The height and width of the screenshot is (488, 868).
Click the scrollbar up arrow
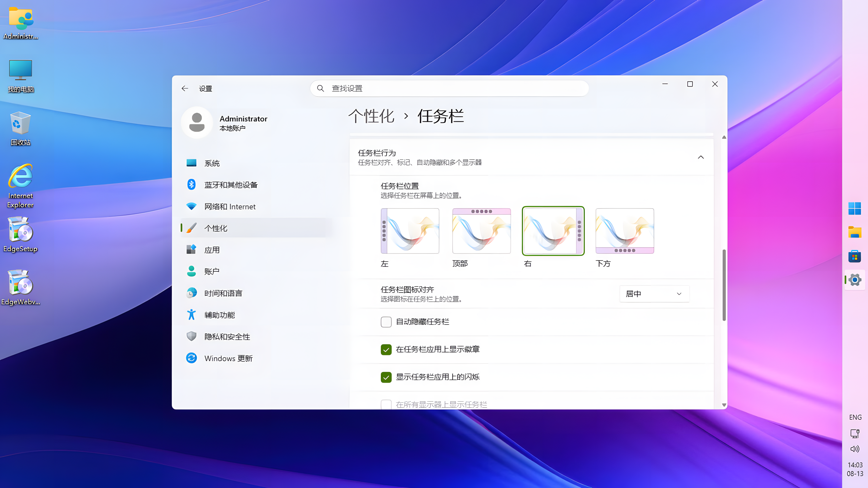724,137
